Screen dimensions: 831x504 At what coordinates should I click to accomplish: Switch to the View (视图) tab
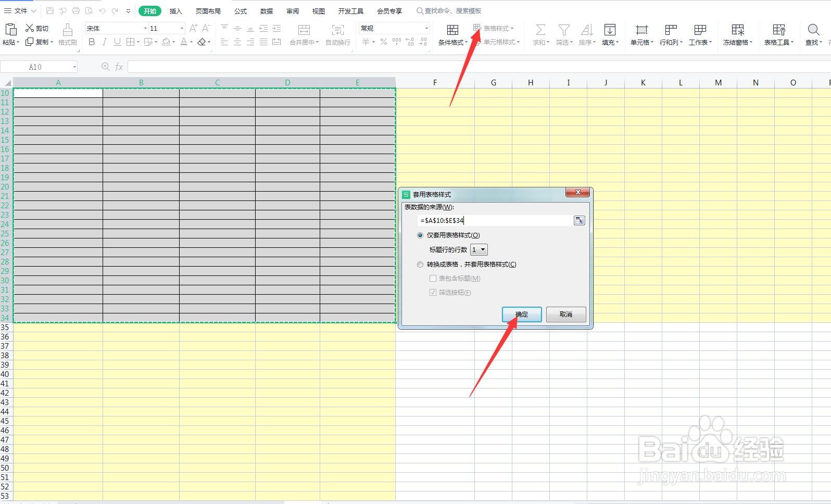319,11
